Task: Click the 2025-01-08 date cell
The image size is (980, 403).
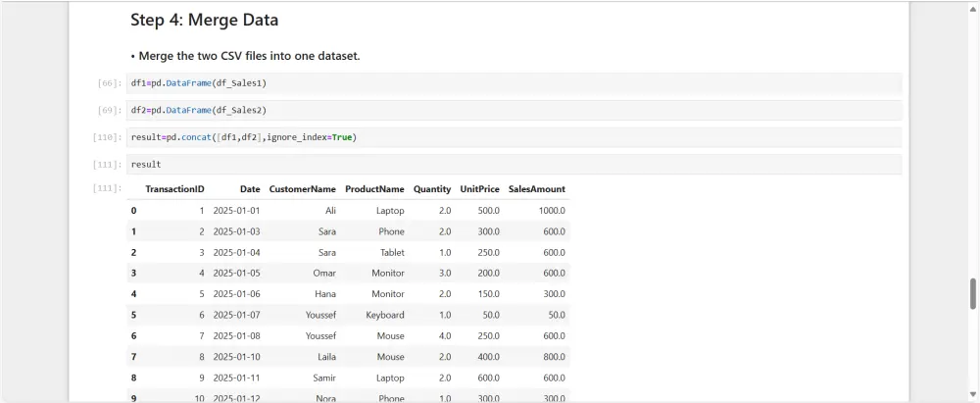Action: (236, 335)
